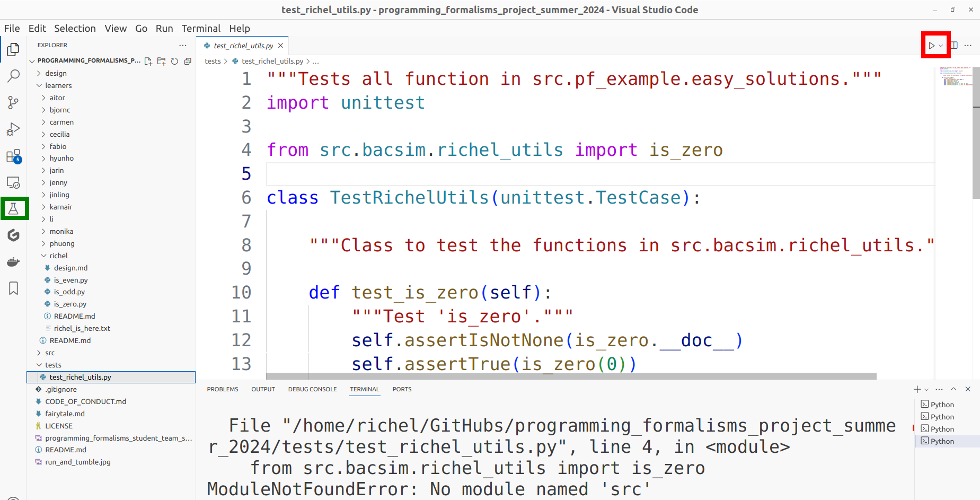Open the Search view
The height and width of the screenshot is (500, 980).
(13, 76)
